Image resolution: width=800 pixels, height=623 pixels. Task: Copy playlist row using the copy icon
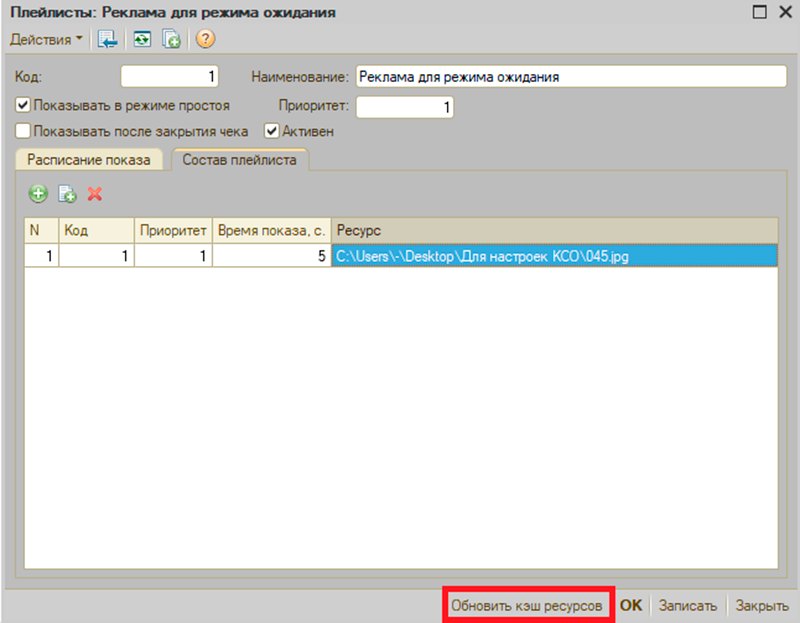67,194
